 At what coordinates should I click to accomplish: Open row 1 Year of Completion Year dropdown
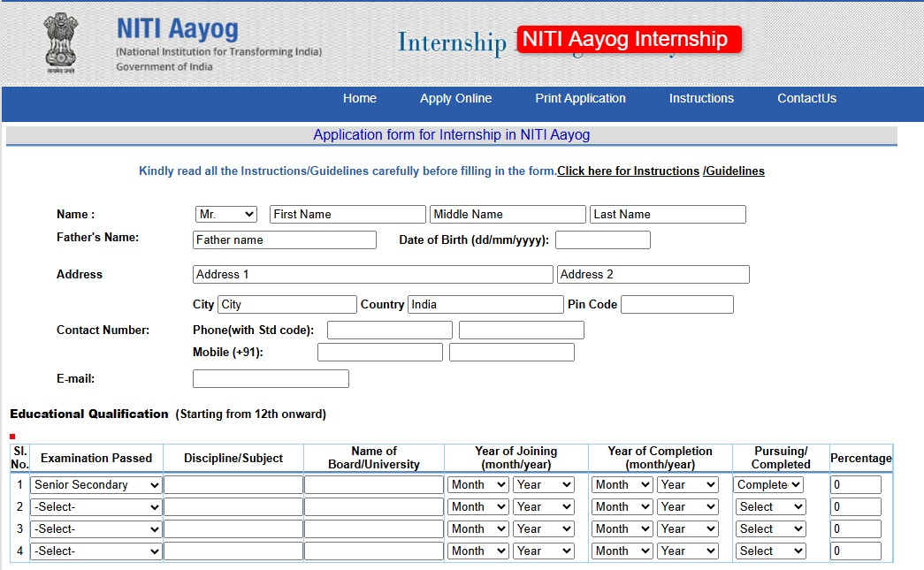pyautogui.click(x=687, y=485)
